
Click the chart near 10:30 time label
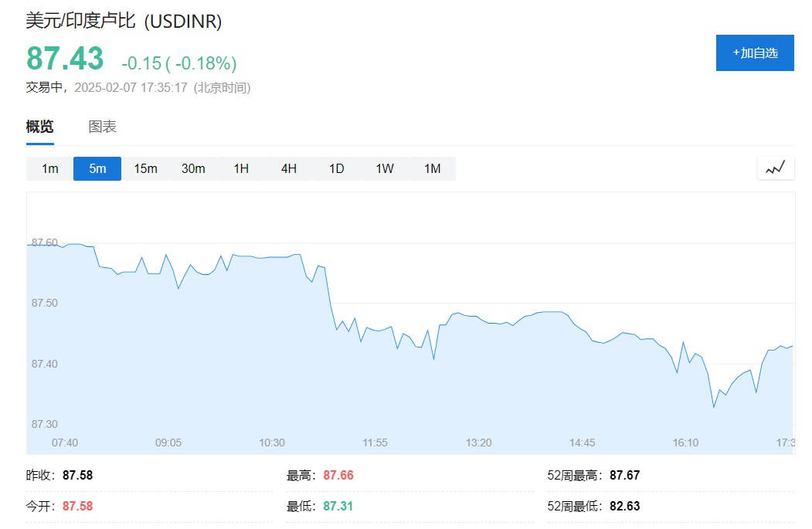(x=272, y=443)
